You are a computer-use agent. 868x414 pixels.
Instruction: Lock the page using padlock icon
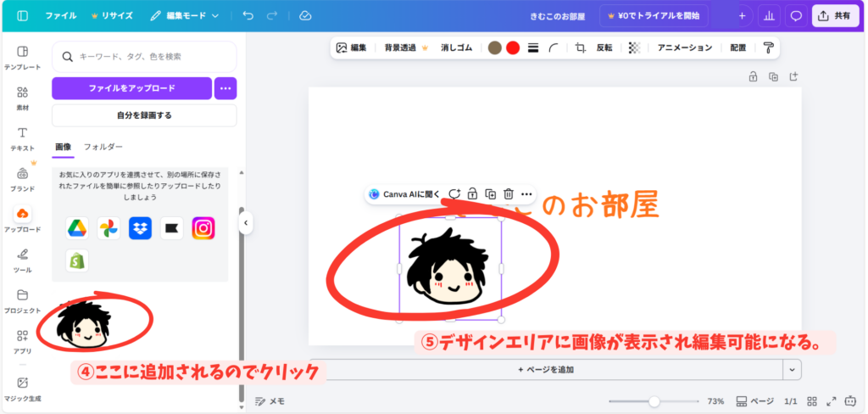coord(753,77)
